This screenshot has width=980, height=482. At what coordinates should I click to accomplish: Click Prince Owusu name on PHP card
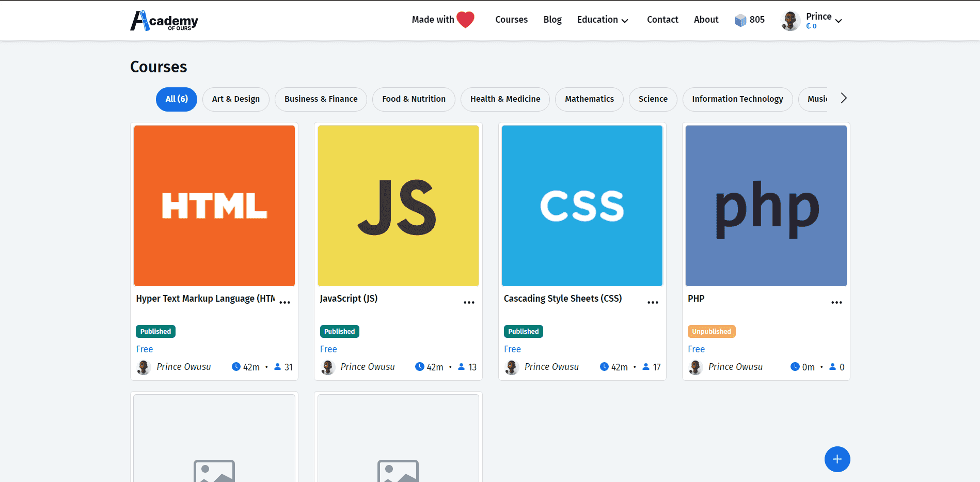pyautogui.click(x=735, y=367)
